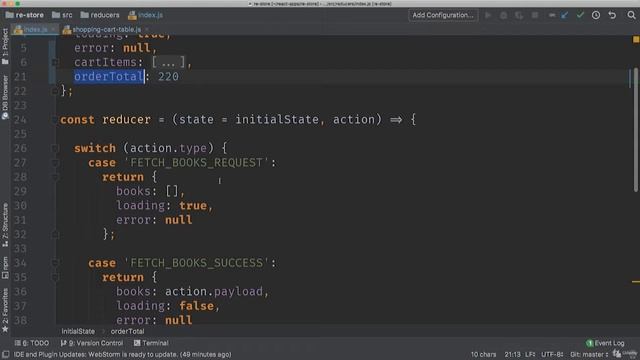Click 'FETCH_BOOKS_SUCCESS' string on line 34
Screen dimensions: 640x360
coord(196,263)
